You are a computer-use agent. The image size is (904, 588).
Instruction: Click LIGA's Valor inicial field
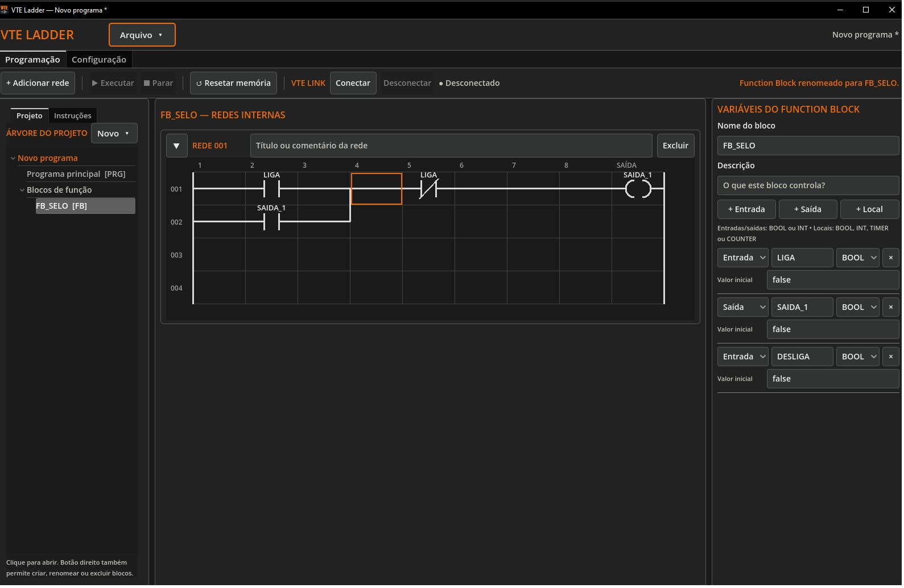(x=833, y=280)
